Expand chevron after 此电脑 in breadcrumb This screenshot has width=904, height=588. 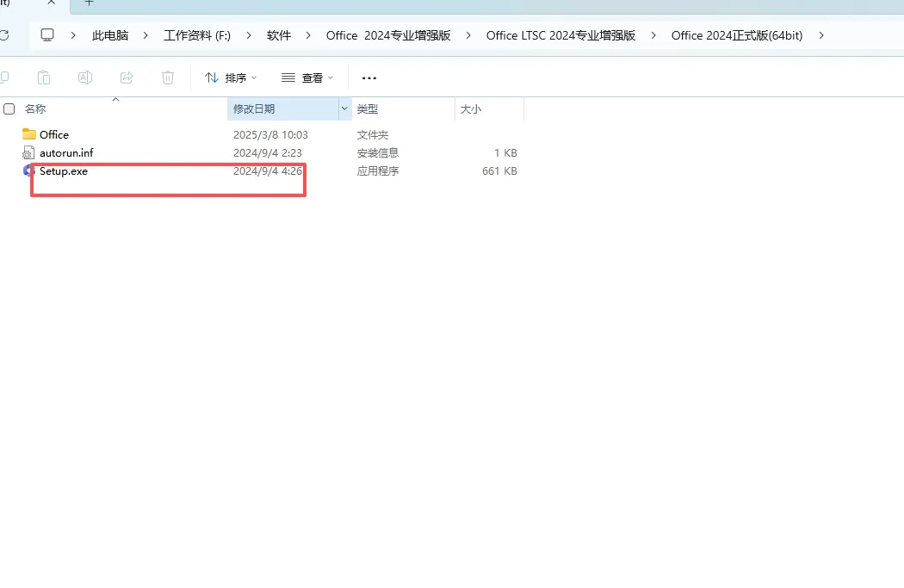pos(146,36)
